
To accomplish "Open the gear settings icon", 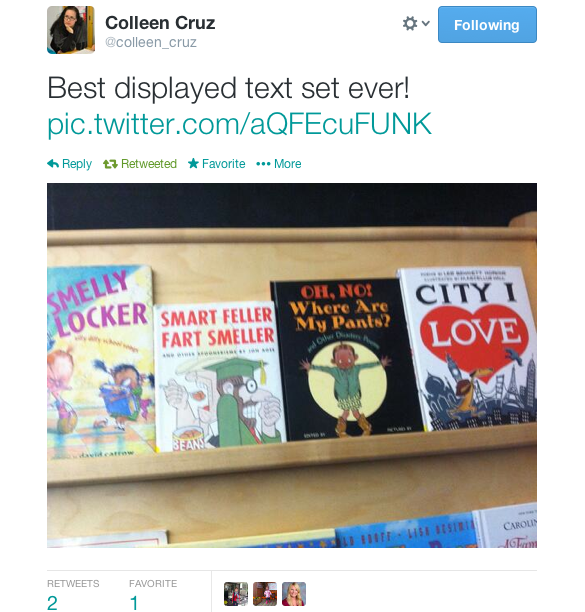I will (x=410, y=23).
